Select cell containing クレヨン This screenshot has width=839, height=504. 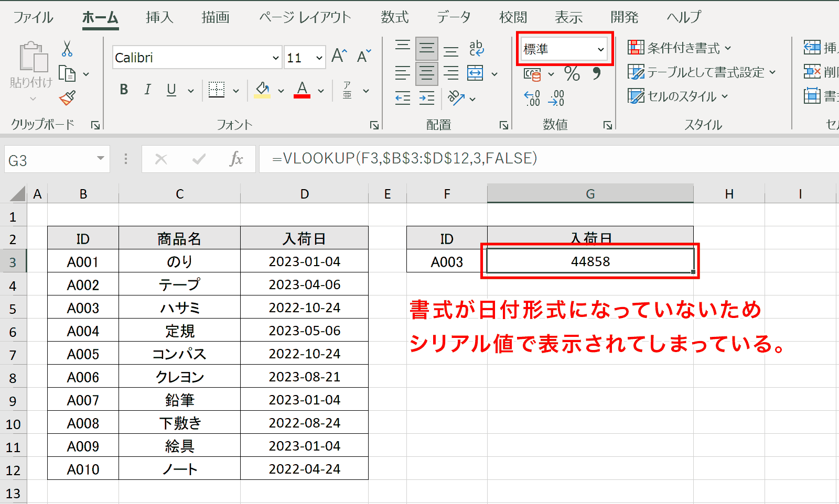180,377
